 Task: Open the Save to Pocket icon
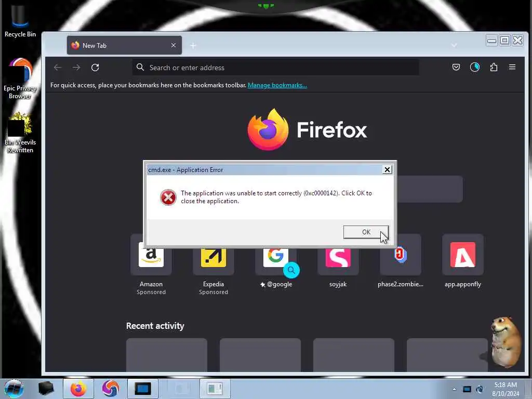(456, 67)
